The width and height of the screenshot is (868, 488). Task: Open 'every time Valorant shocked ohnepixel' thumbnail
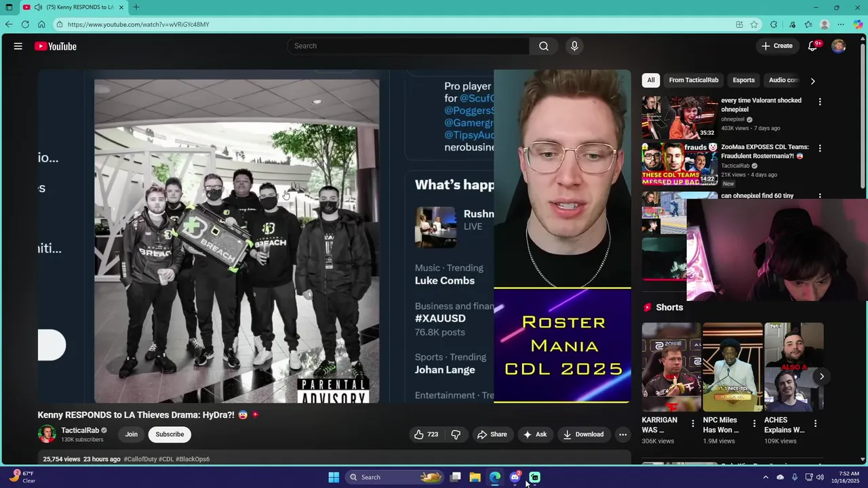pos(679,117)
